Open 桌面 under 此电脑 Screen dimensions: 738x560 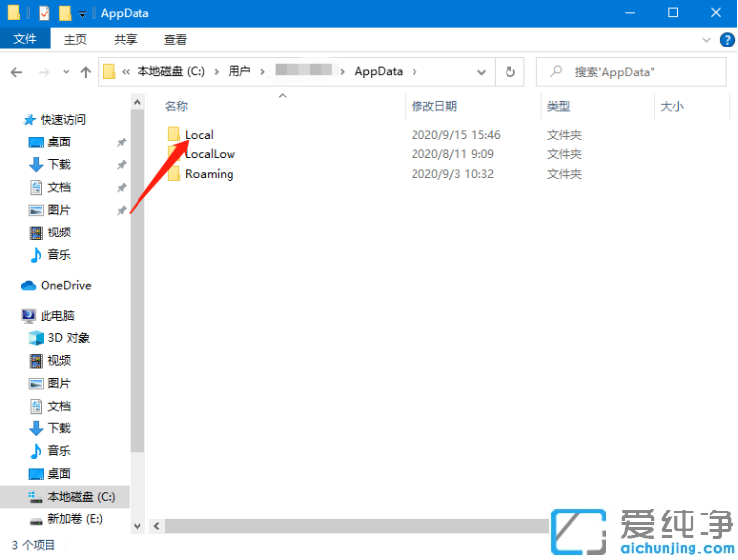coord(59,473)
